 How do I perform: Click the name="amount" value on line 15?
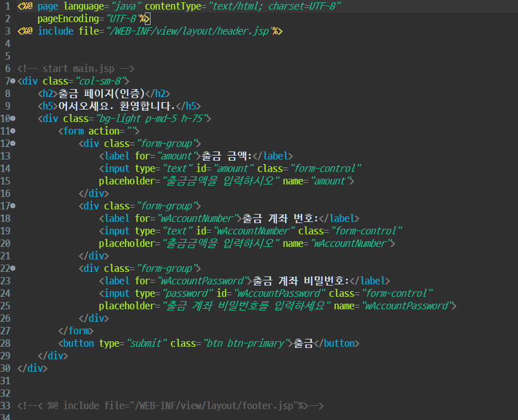tap(329, 181)
